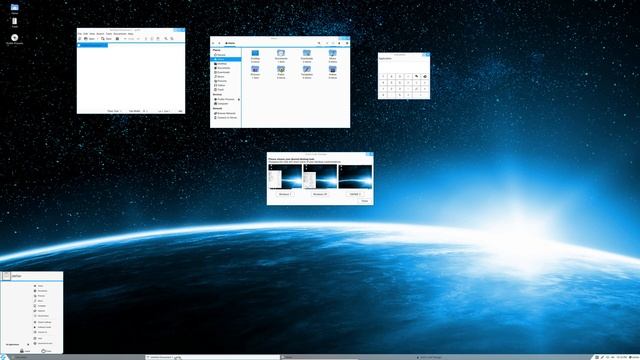Open Pictures from Zorin start menu
640x360 pixels.
pyautogui.click(x=39, y=296)
